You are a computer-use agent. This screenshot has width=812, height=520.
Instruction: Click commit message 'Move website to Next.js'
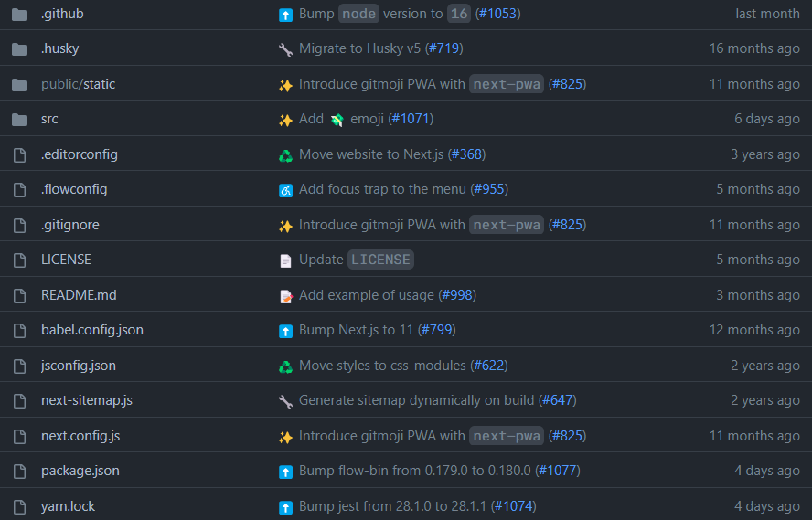370,154
